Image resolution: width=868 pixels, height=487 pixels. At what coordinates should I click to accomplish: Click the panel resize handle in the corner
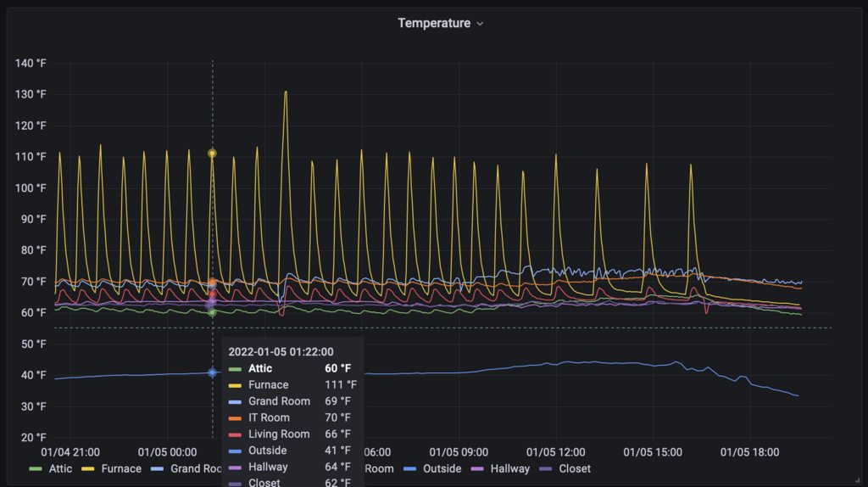pos(858,480)
